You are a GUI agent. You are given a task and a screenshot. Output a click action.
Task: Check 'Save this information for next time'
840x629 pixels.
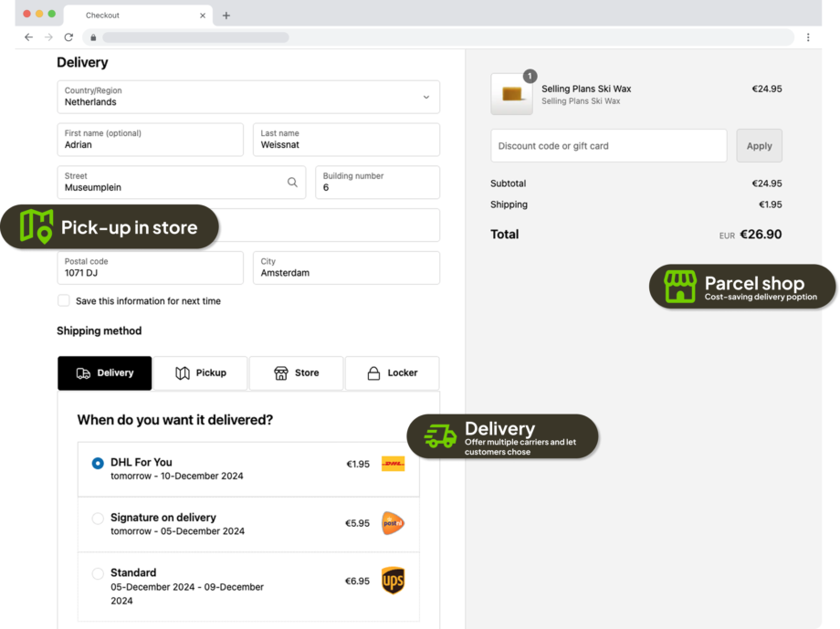(64, 300)
